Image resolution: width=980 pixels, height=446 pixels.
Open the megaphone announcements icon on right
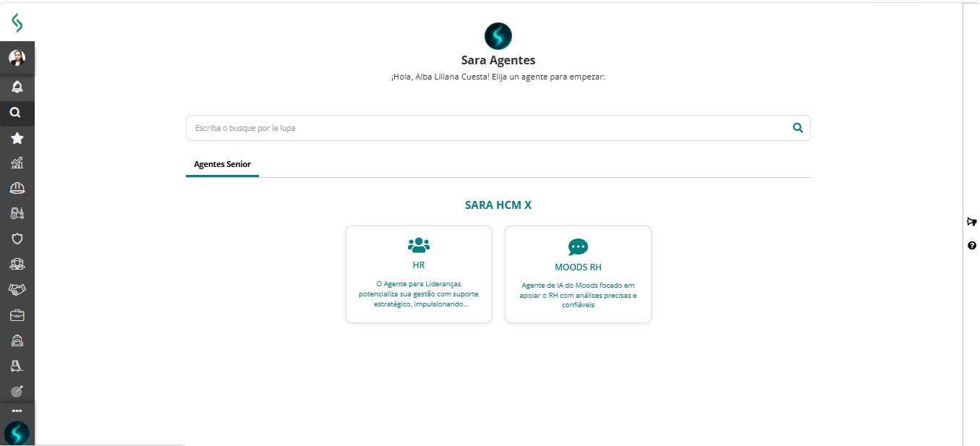pyautogui.click(x=972, y=222)
